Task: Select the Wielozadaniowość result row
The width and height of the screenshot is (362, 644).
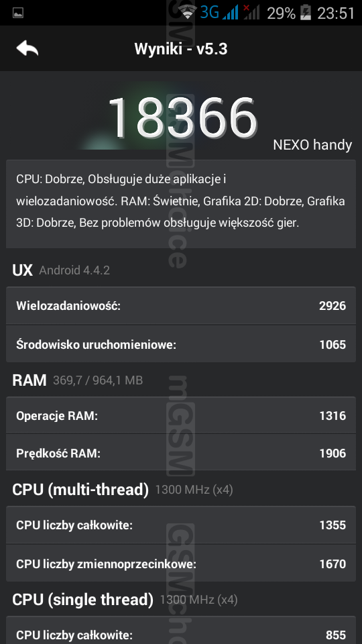Action: (x=180, y=306)
